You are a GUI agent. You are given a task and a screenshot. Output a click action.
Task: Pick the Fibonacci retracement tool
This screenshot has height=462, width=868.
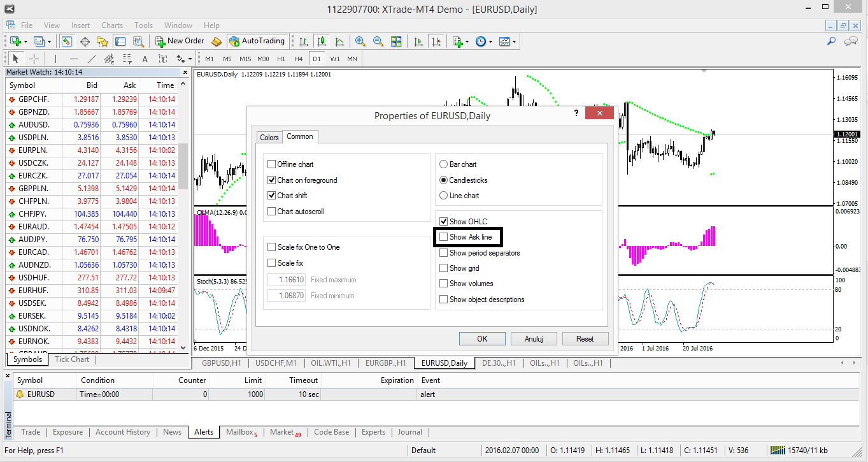tap(127, 59)
